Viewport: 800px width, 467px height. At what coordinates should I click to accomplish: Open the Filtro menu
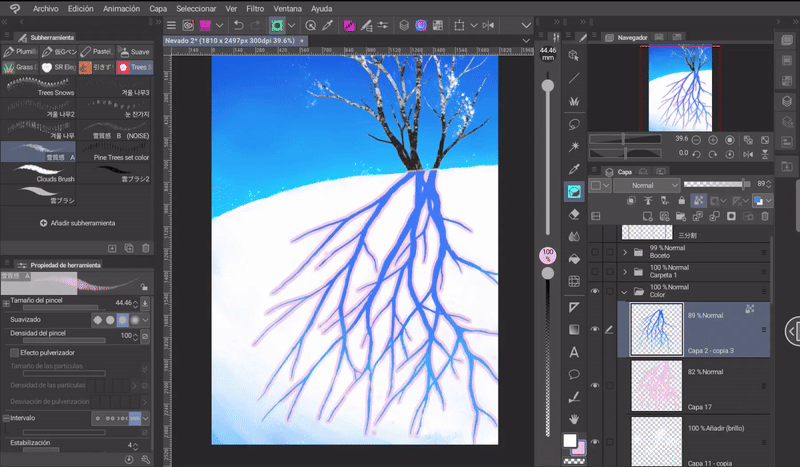point(255,7)
